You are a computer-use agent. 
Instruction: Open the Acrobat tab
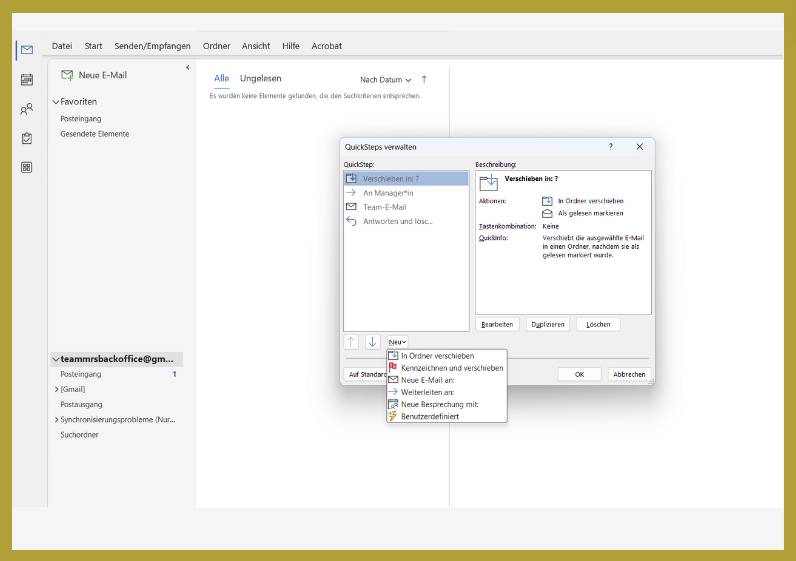click(x=326, y=46)
